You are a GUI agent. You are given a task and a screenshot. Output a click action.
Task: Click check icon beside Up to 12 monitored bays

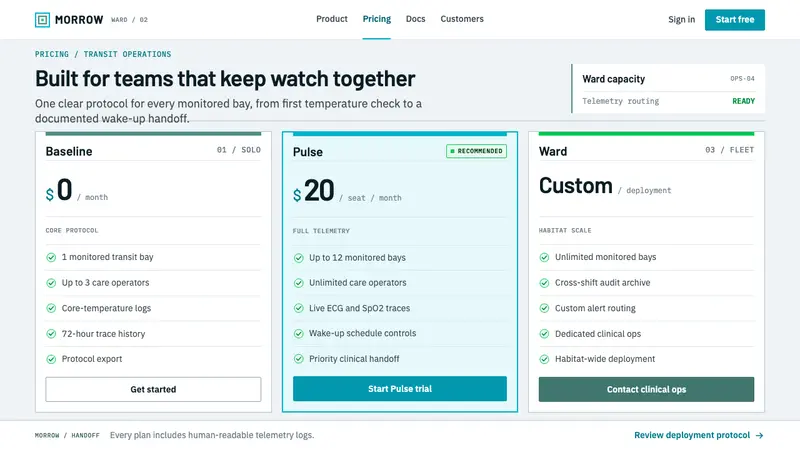298,258
